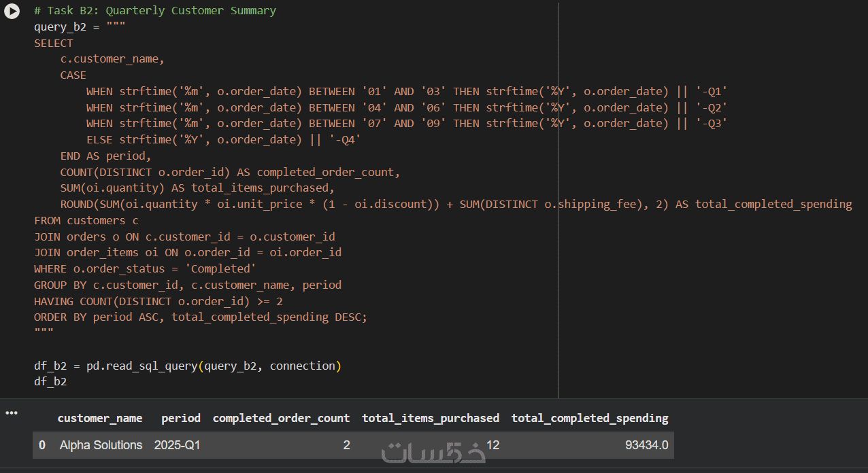Select the period column header
The height and width of the screenshot is (473, 868).
pyautogui.click(x=181, y=418)
